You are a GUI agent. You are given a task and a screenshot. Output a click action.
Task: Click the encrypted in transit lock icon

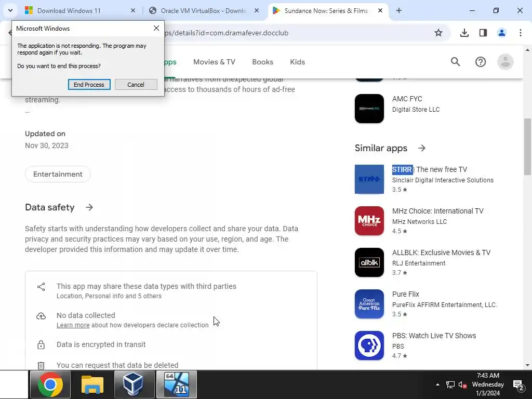(41, 345)
